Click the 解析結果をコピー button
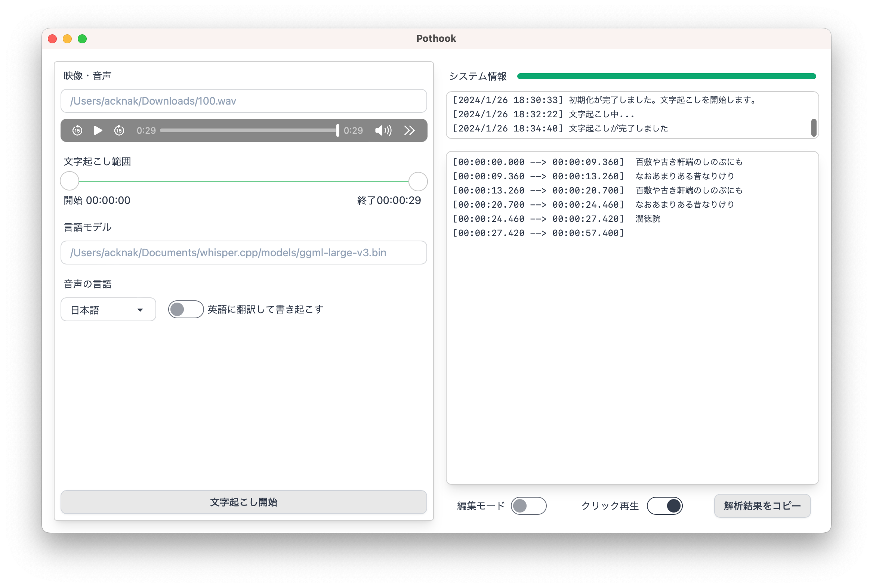The height and width of the screenshot is (588, 873). pos(762,506)
